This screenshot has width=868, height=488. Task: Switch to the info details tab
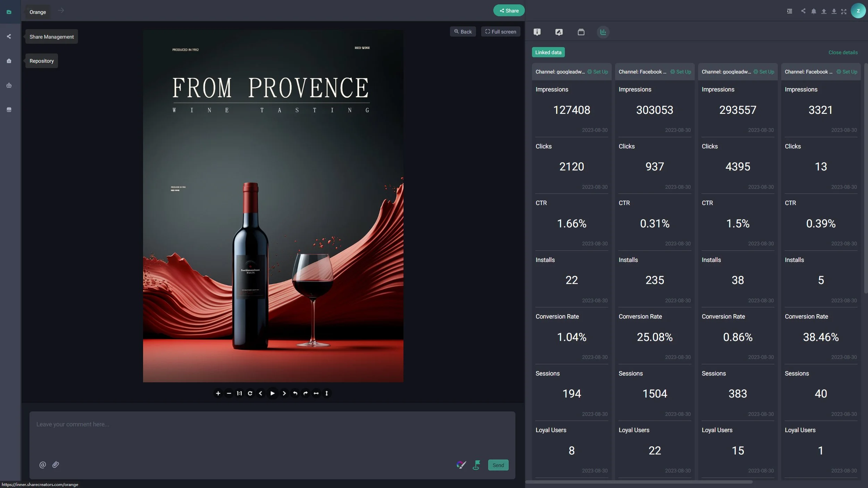coord(537,32)
